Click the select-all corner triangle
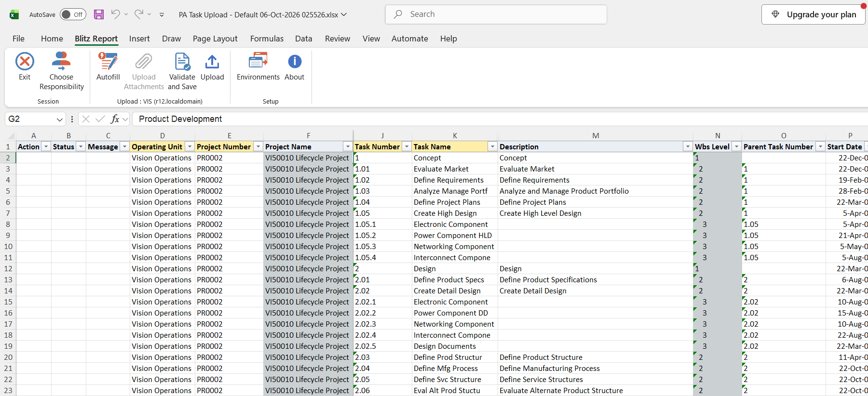The image size is (868, 396). [x=11, y=136]
